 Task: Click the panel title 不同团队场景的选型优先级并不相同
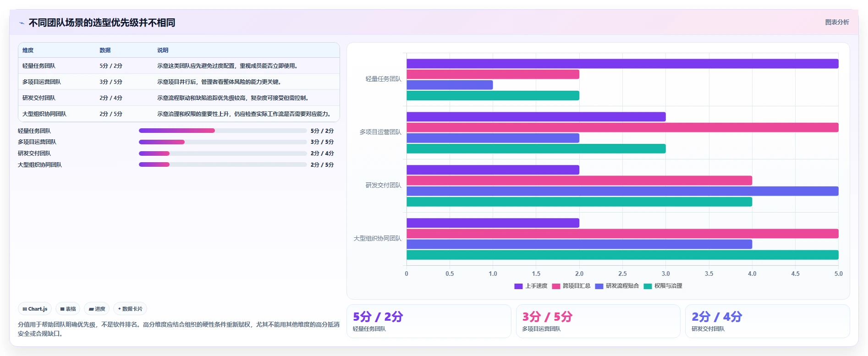tap(102, 23)
